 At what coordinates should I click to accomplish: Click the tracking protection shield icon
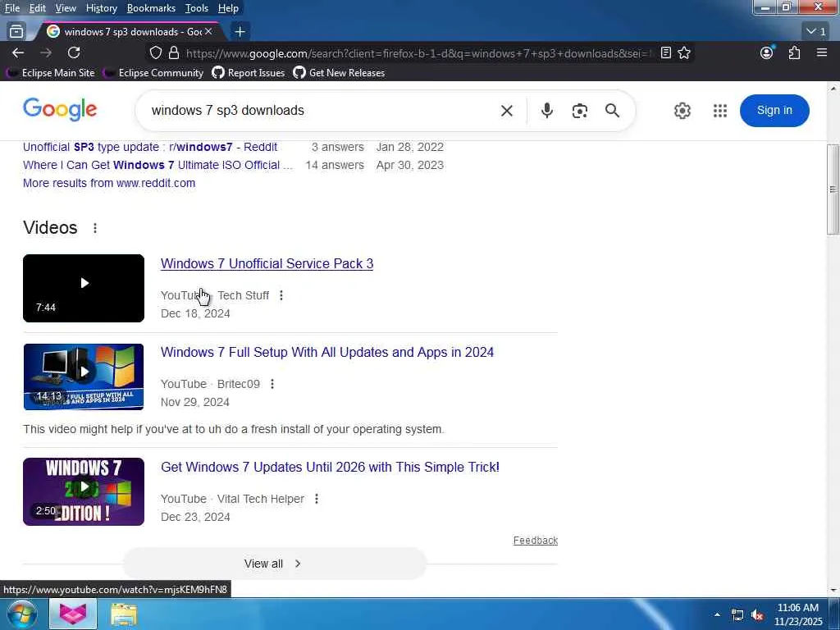click(x=155, y=52)
